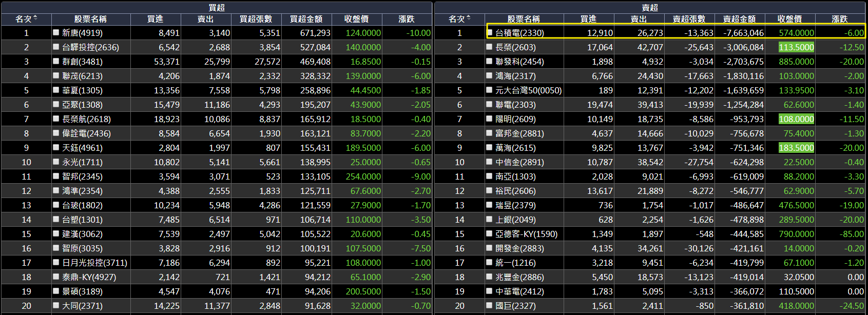This screenshot has width=868, height=315.
Task: Click 股票名稱 header in the 買超 table
Action: [x=90, y=19]
